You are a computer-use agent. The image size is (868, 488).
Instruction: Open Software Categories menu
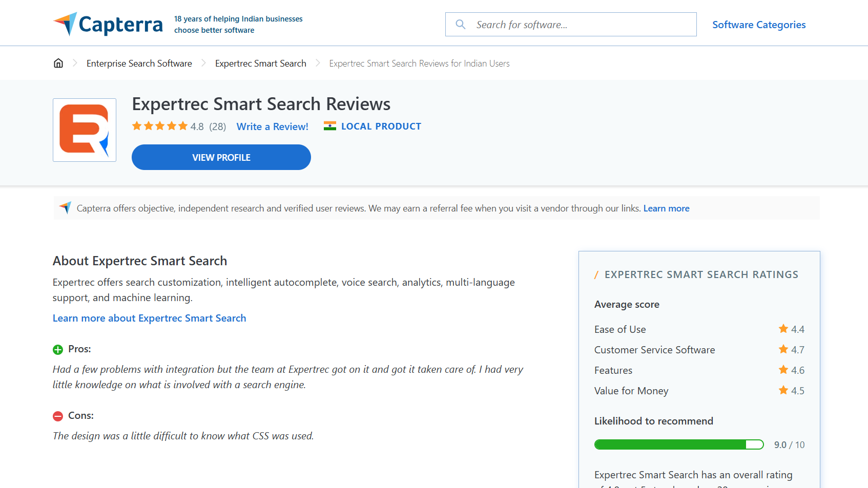(758, 25)
